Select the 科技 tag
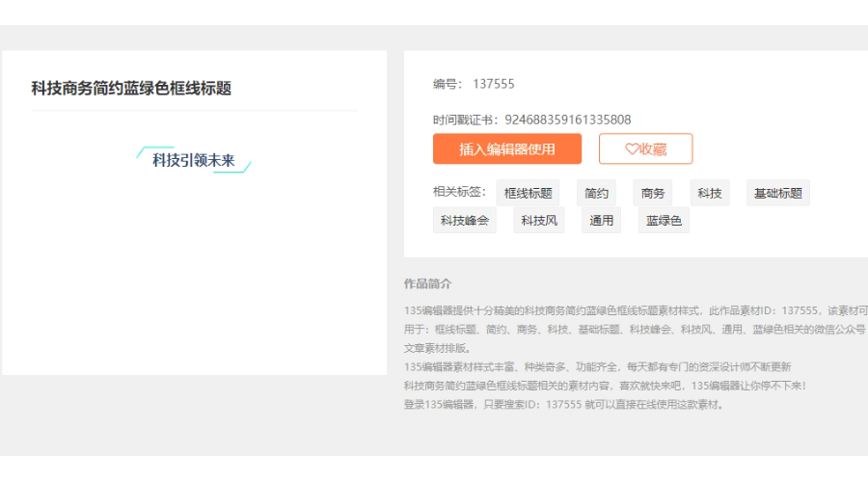 [x=710, y=193]
